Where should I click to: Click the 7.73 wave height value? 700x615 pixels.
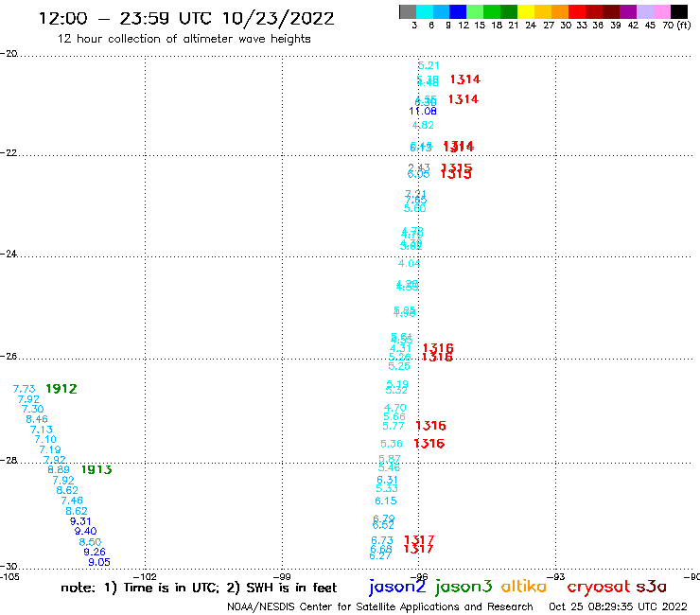24,390
